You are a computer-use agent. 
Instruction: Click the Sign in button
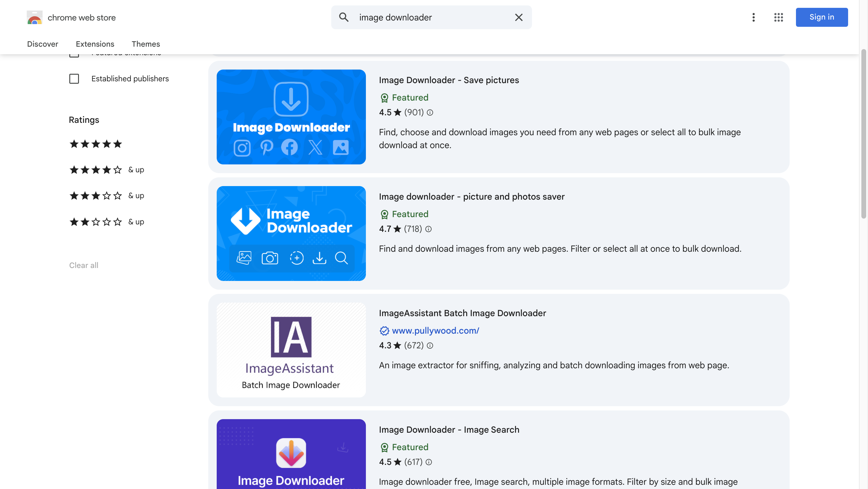point(822,17)
